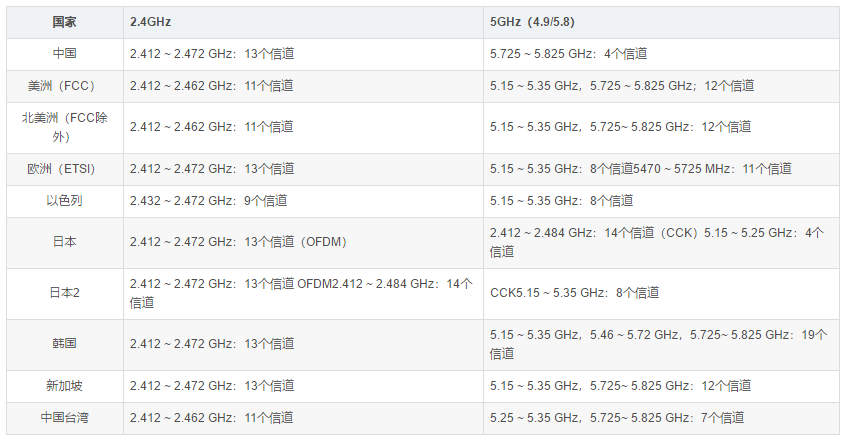Click the 以色列 row label

[x=65, y=201]
